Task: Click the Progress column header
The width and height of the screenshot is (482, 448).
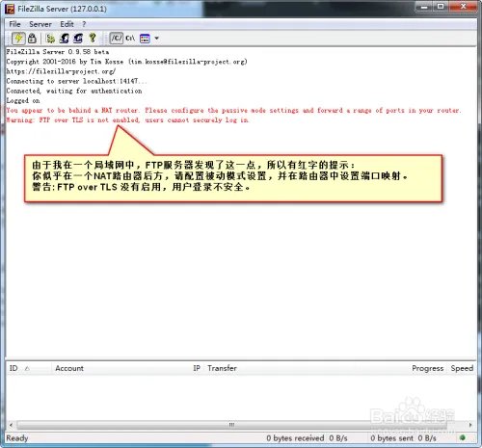Action: (x=427, y=368)
